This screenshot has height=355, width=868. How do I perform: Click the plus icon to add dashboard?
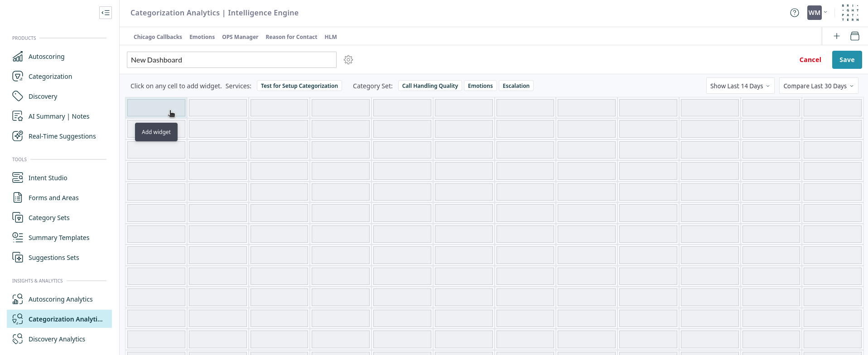point(837,36)
